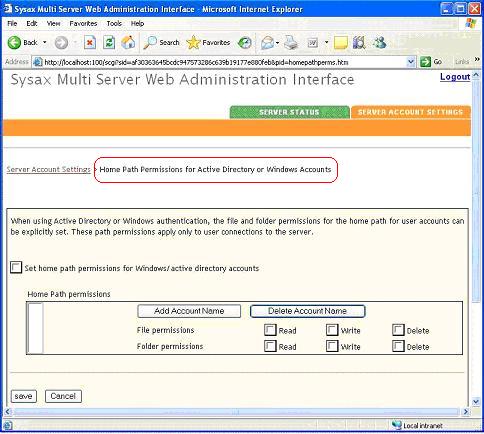
Task: Open the File menu
Action: (x=12, y=23)
